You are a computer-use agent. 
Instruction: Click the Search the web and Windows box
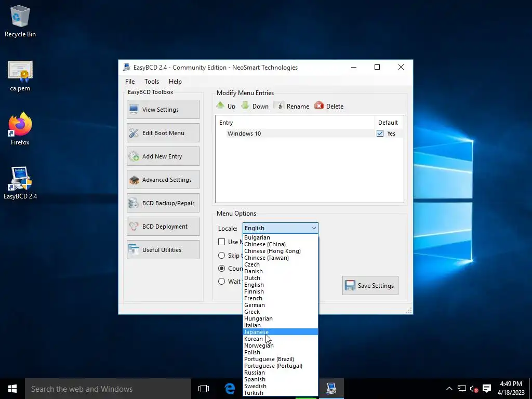[x=108, y=389]
